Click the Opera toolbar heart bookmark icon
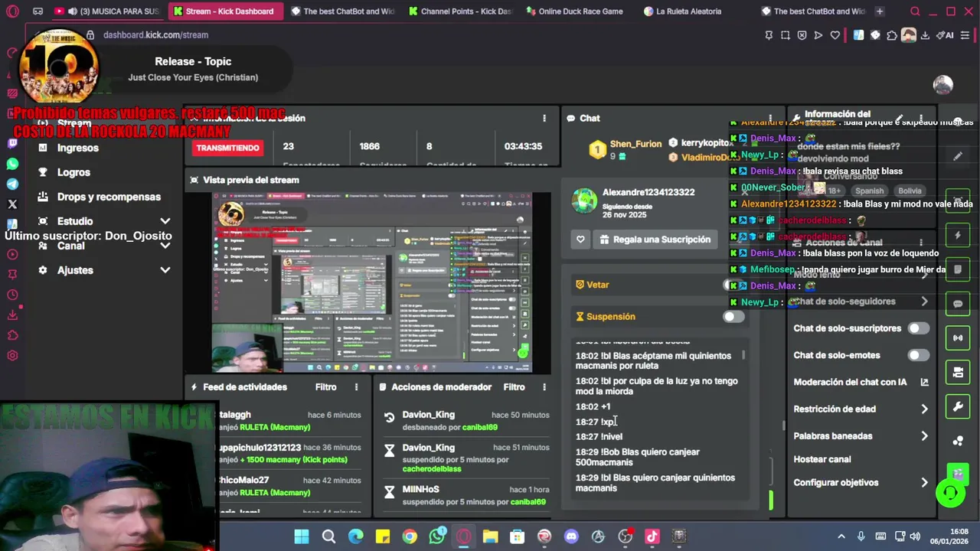This screenshot has width=980, height=551. click(835, 34)
